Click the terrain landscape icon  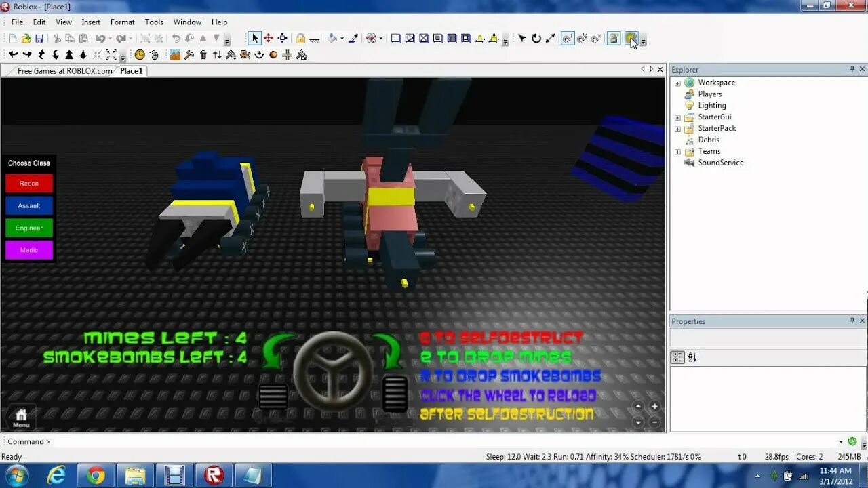175,55
